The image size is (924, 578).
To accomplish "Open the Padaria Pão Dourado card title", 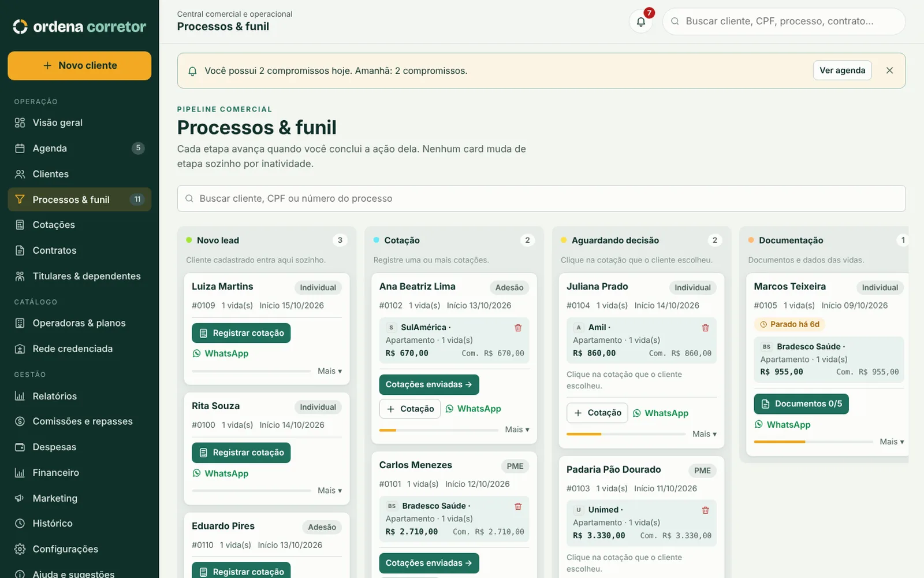I will pyautogui.click(x=613, y=469).
